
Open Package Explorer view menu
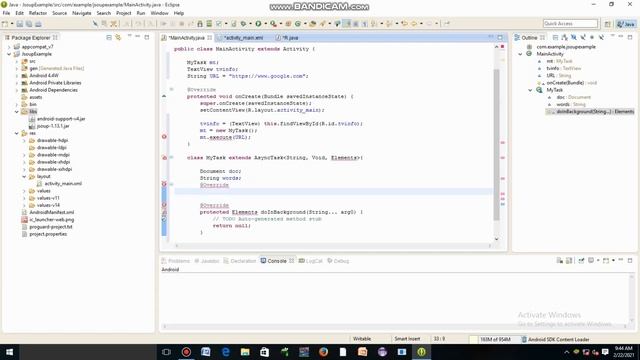tap(129, 37)
